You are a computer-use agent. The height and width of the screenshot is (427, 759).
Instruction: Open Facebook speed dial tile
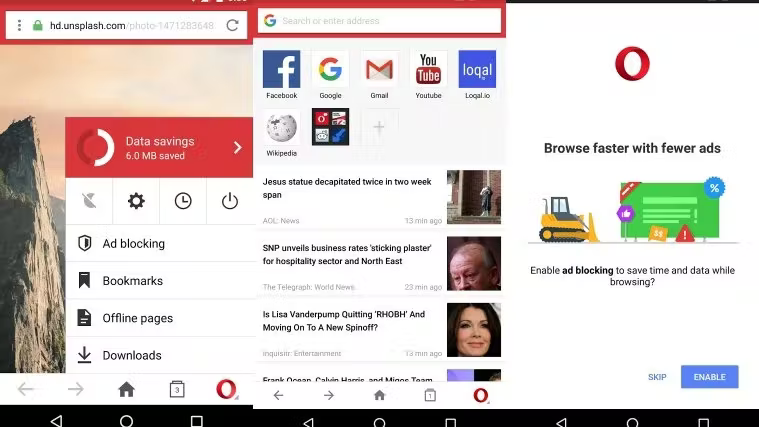(x=282, y=75)
